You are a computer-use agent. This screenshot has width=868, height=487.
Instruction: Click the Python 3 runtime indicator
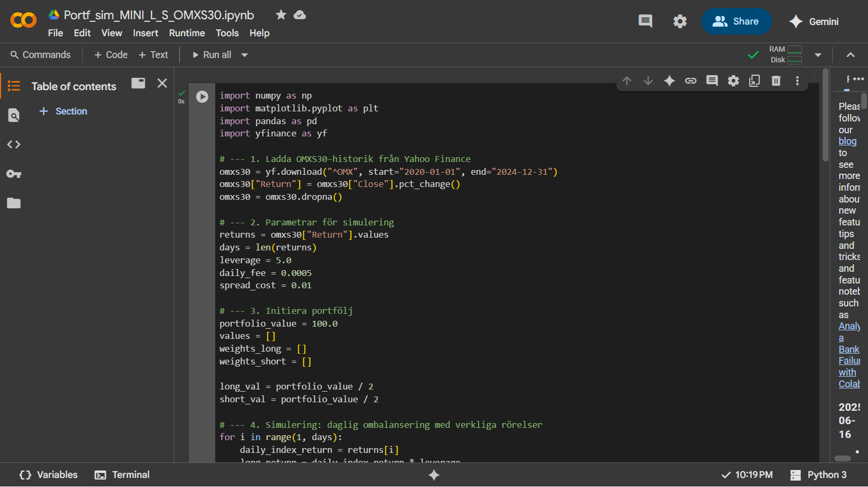click(818, 475)
